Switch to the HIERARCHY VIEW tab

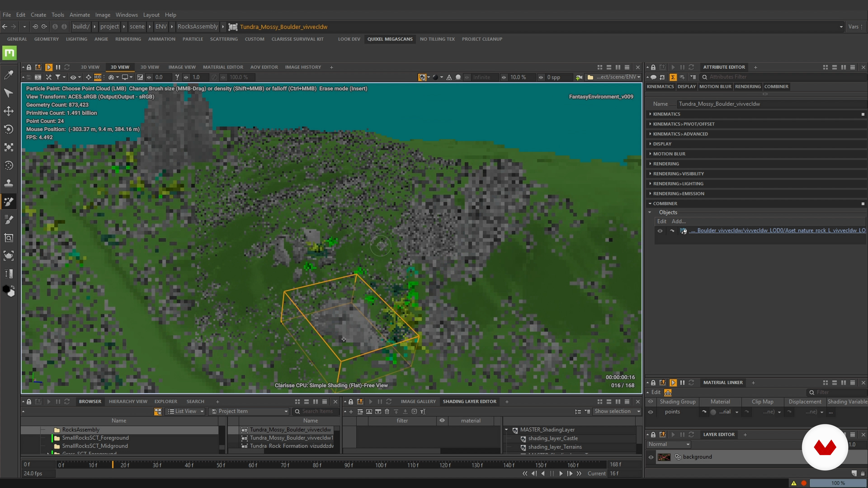pyautogui.click(x=128, y=402)
